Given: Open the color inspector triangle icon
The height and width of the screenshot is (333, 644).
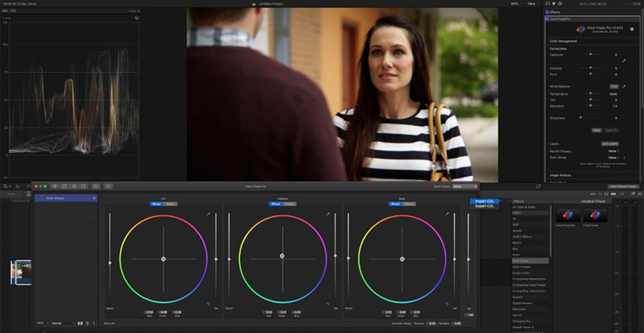Looking at the screenshot, I should coord(554,3).
